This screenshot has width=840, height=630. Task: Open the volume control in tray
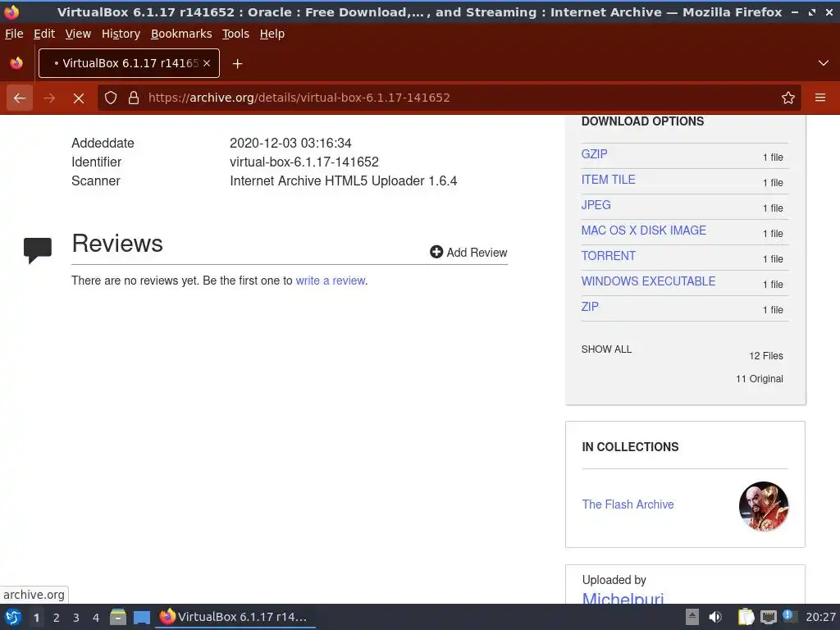pos(715,617)
